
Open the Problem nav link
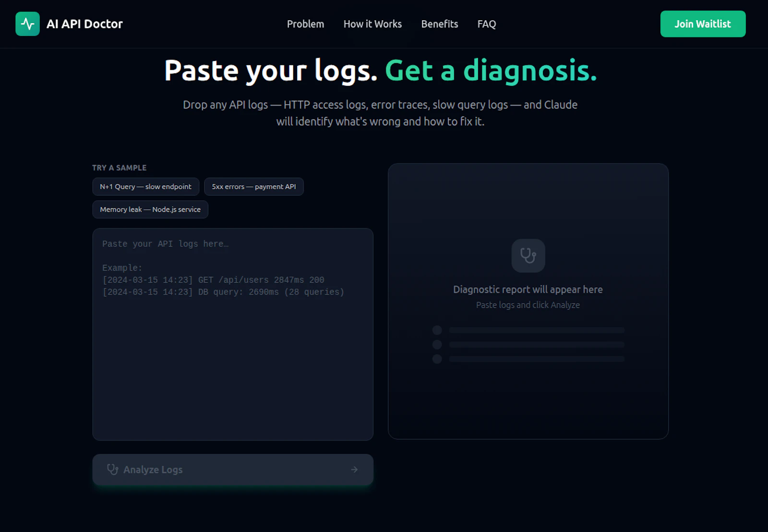pos(305,24)
